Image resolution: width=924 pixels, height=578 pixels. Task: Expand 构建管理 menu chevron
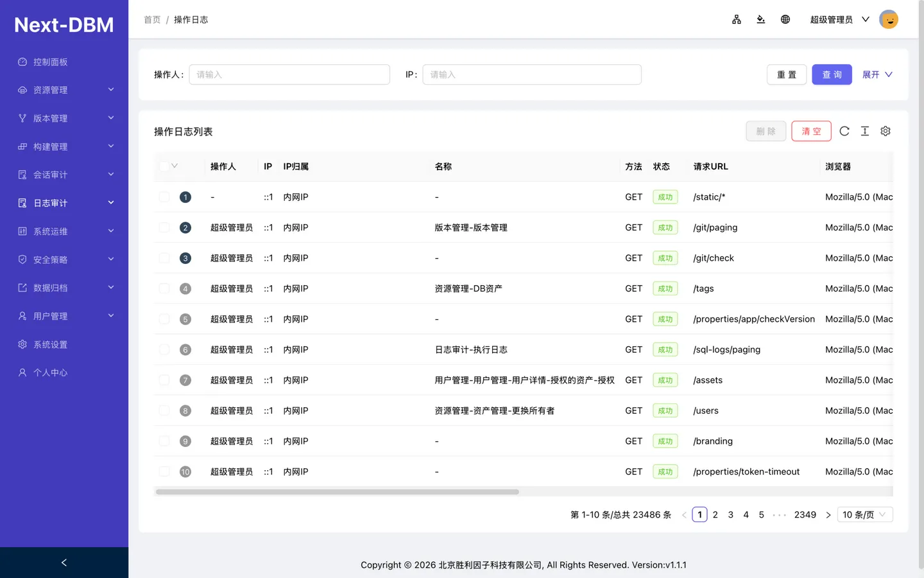[111, 146]
